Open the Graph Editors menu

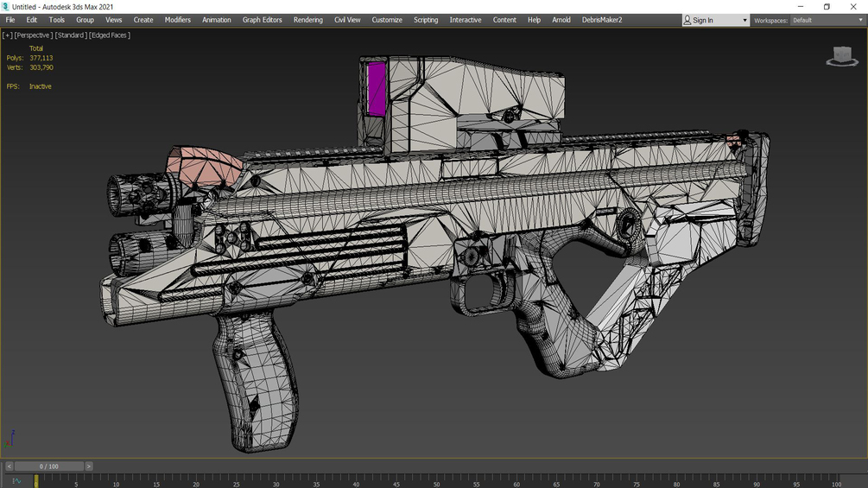pyautogui.click(x=262, y=20)
